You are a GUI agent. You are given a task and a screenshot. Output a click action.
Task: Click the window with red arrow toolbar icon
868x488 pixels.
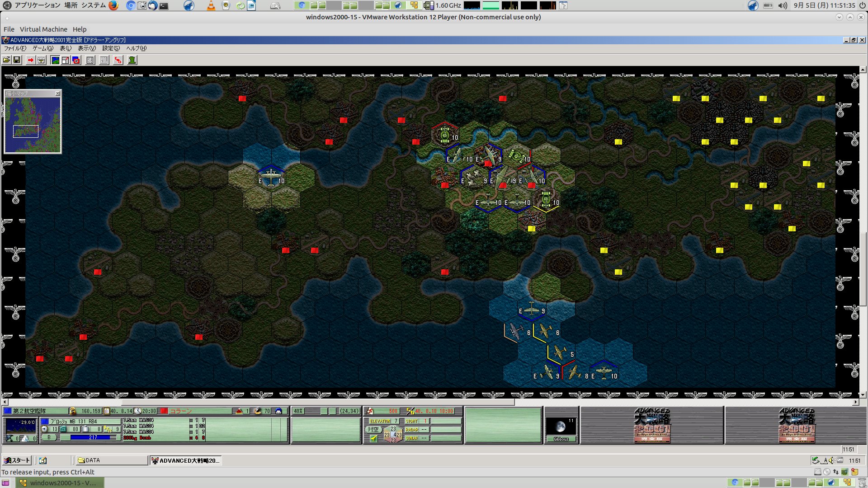[x=66, y=60]
